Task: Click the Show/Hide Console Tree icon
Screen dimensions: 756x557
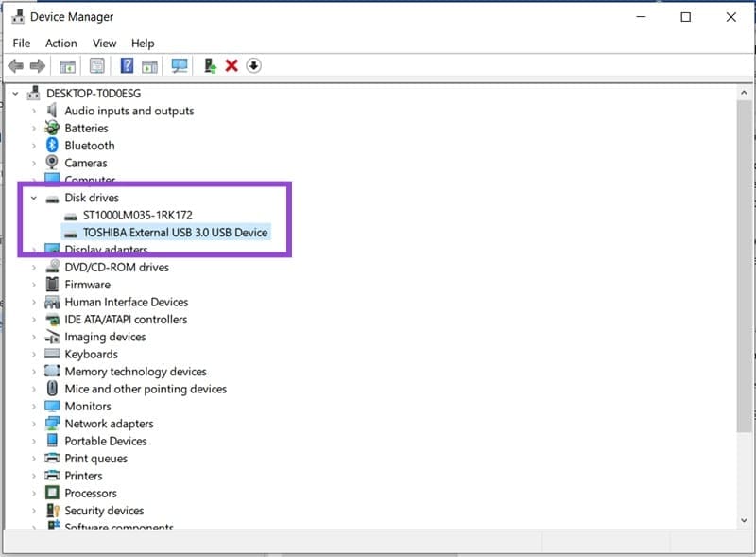Action: tap(67, 65)
